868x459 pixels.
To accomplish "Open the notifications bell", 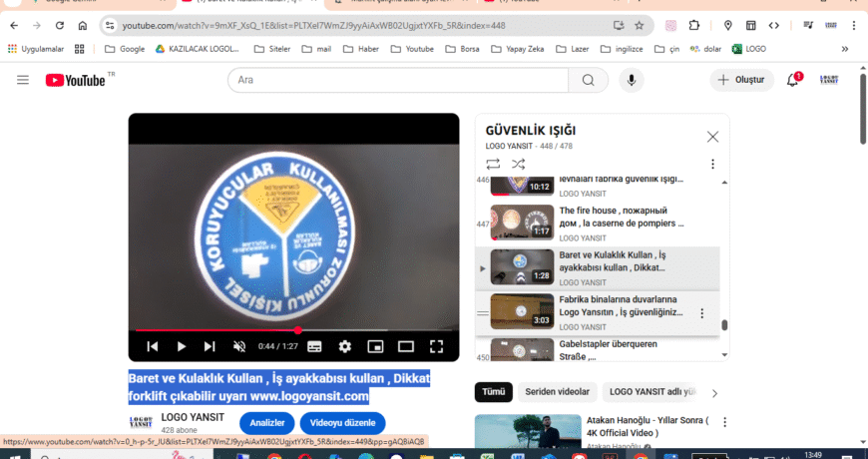I will 793,80.
